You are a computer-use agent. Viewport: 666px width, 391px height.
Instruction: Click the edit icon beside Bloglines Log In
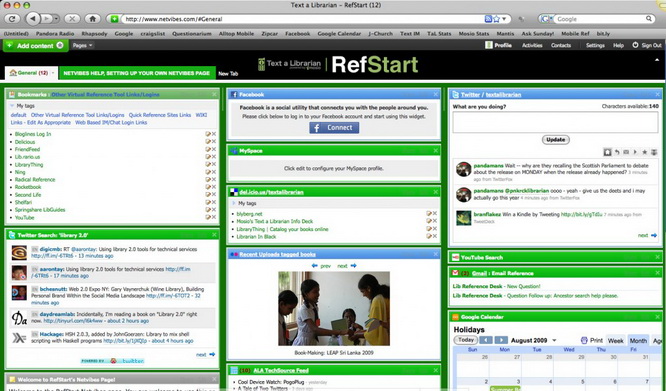[208, 134]
